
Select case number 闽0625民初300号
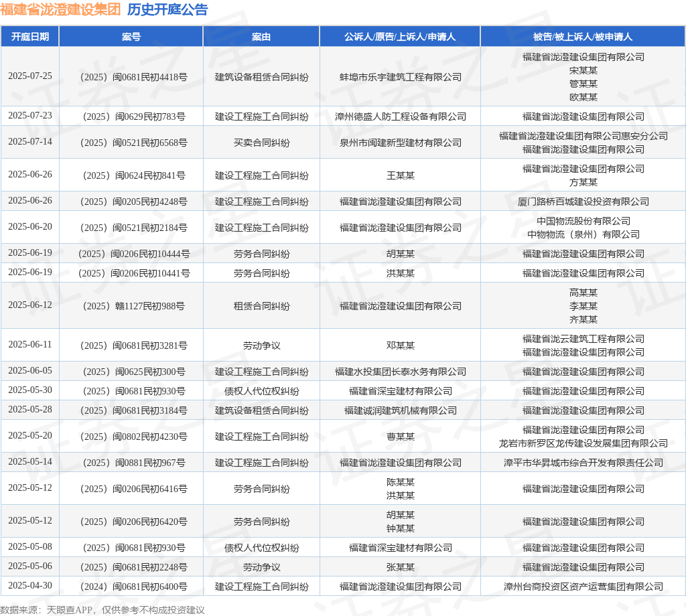pos(134,372)
